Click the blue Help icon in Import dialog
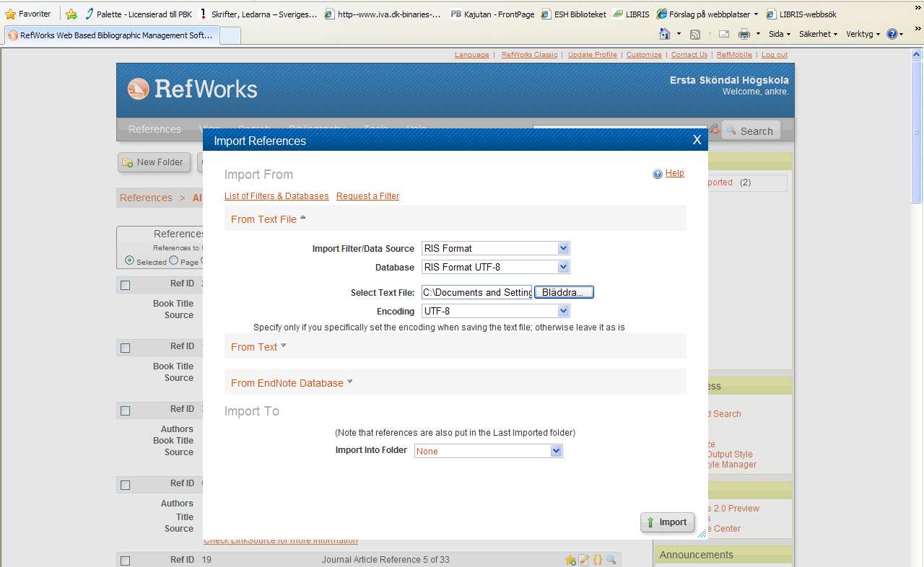Viewport: 924px width, 567px height. point(658,174)
